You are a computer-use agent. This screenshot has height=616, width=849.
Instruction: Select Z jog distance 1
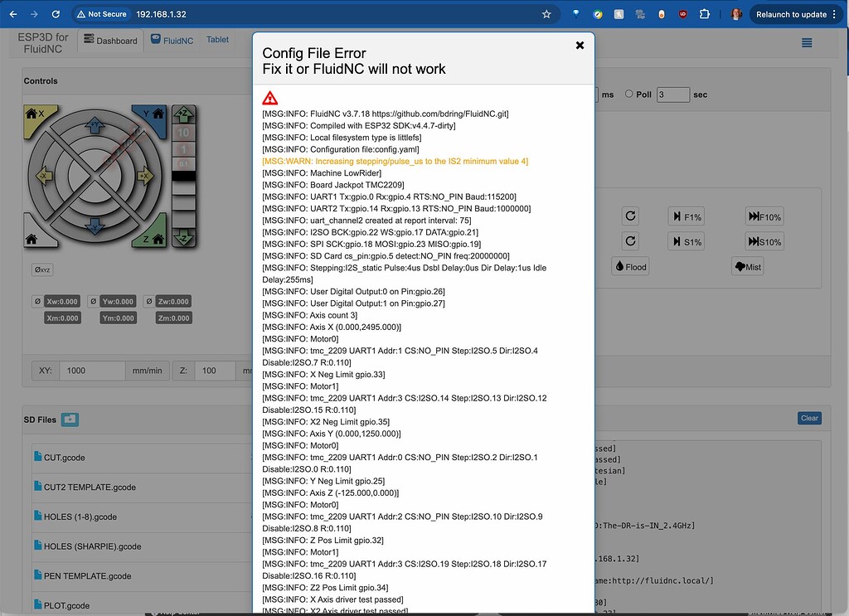click(183, 149)
